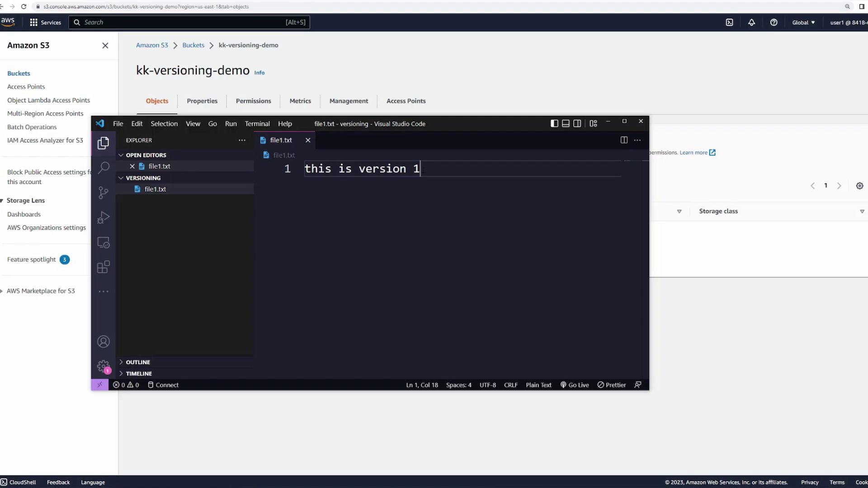Click the split editor right icon
The image size is (868, 488).
(x=624, y=140)
